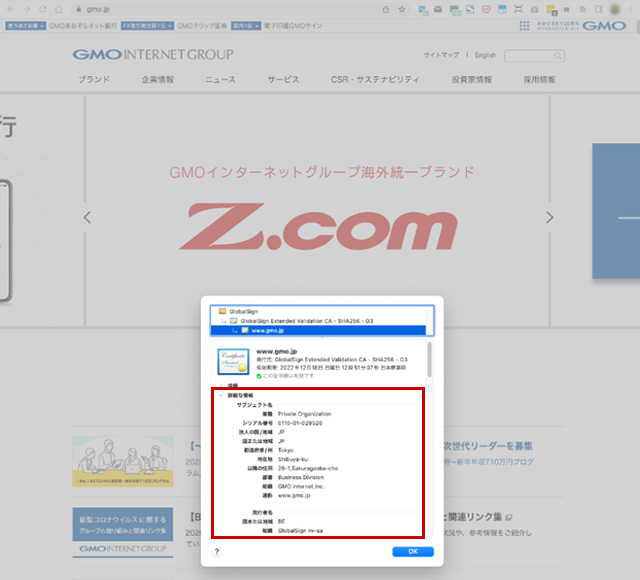This screenshot has height=580, width=640.
Task: Click the browser back arrow
Action: tap(11, 9)
